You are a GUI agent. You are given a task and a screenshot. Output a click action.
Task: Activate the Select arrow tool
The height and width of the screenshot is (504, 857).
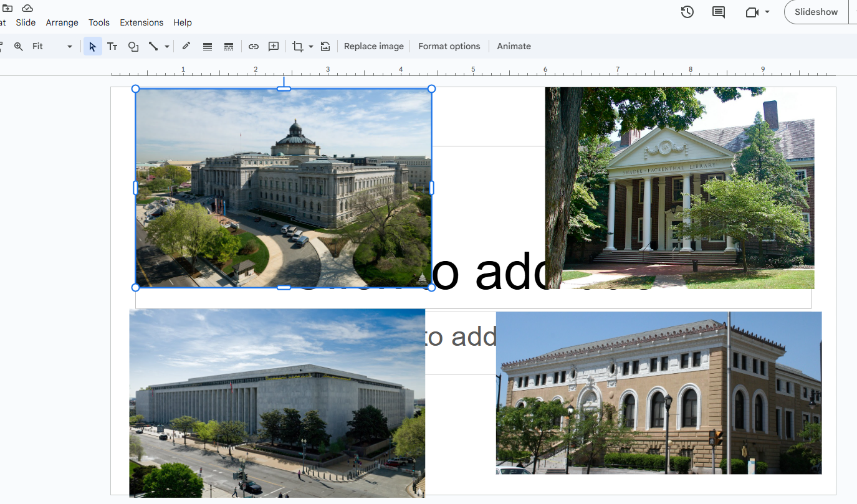(x=93, y=46)
